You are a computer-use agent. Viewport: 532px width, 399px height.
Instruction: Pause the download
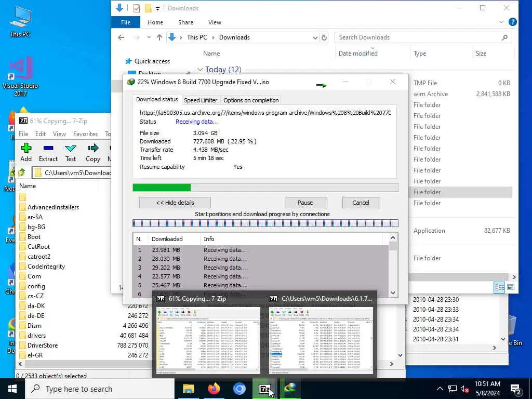(x=305, y=203)
